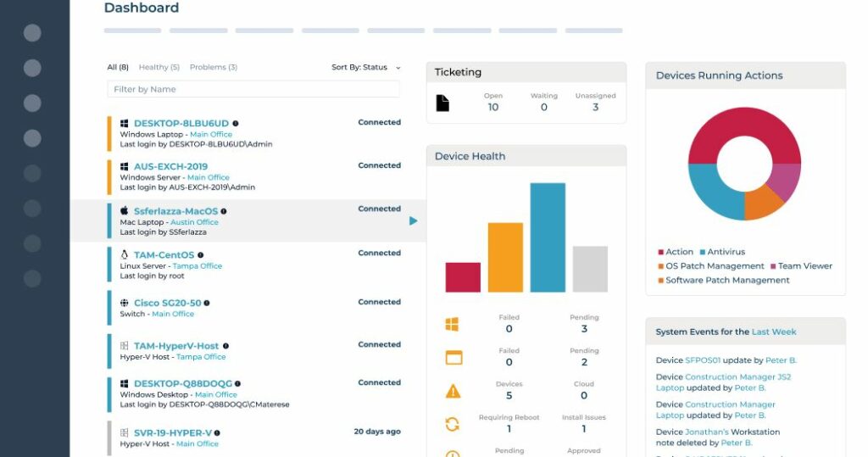Click the info dot next to SVR-19-HYPER-V
This screenshot has height=457, width=868.
pyautogui.click(x=217, y=432)
